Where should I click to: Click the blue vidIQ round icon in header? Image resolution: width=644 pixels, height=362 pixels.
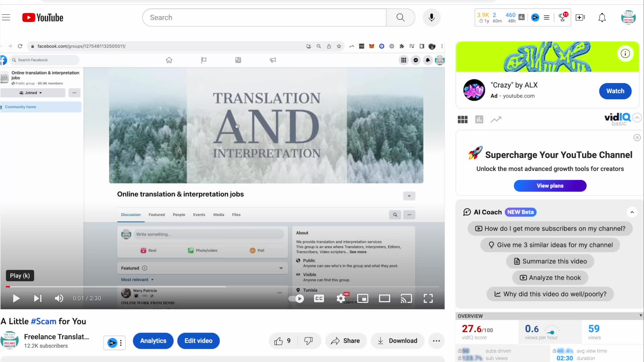pyautogui.click(x=535, y=17)
